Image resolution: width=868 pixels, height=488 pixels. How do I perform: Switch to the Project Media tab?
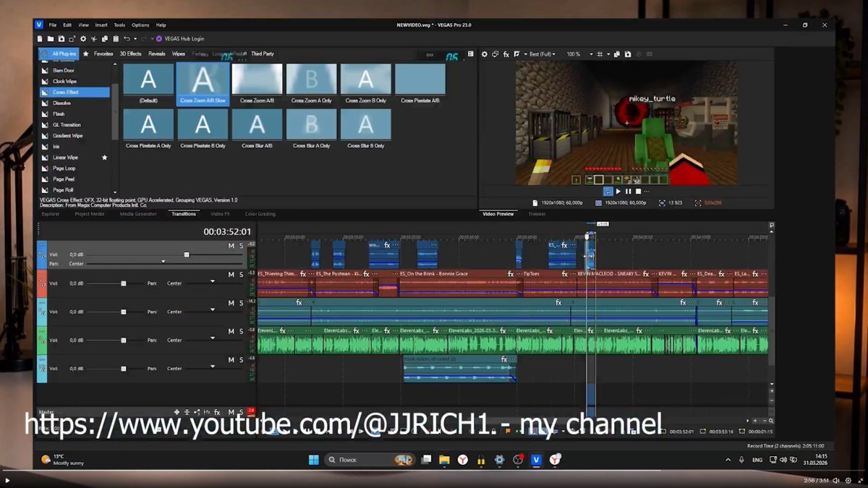(x=89, y=214)
